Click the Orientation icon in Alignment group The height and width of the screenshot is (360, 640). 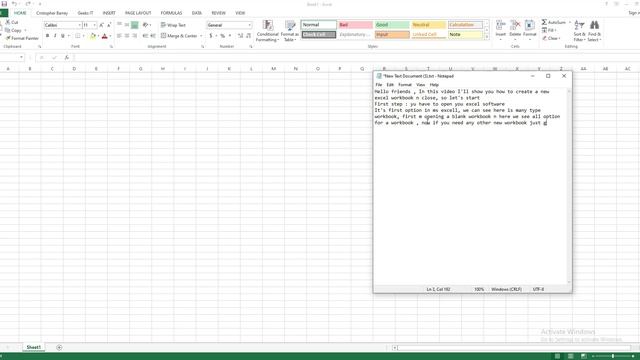[145, 25]
